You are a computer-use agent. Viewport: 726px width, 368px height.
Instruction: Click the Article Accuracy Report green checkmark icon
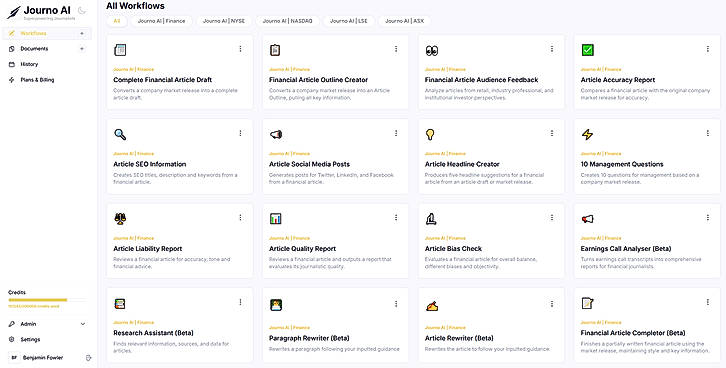coord(588,50)
